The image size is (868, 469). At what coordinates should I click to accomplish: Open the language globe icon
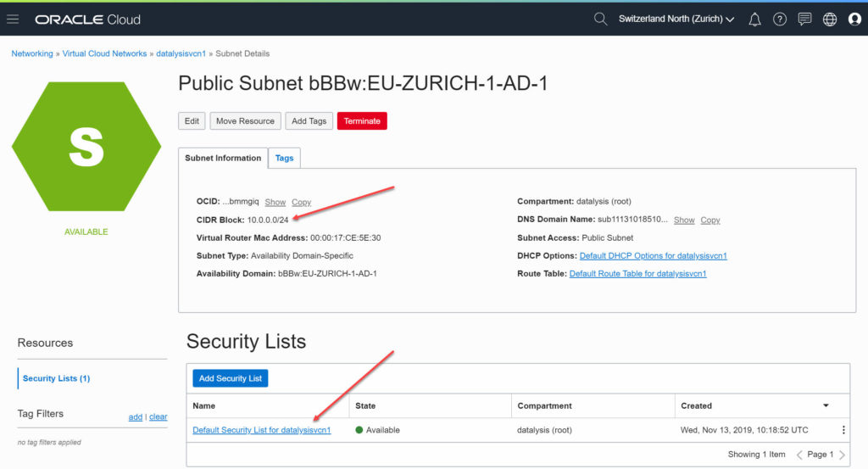(x=829, y=20)
